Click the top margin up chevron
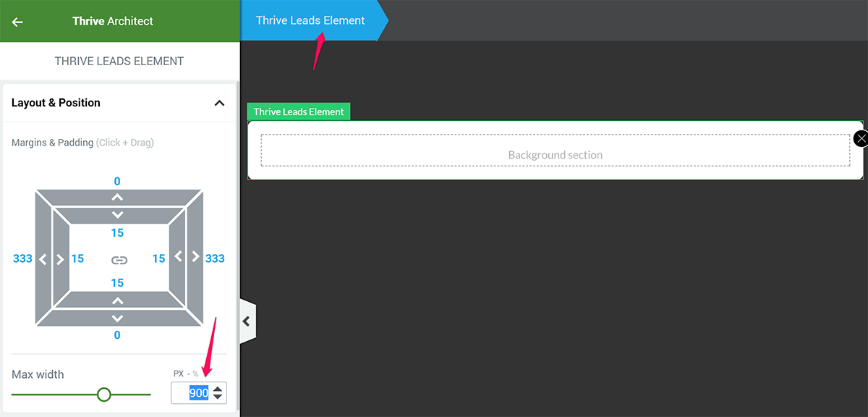The image size is (868, 417). (117, 198)
